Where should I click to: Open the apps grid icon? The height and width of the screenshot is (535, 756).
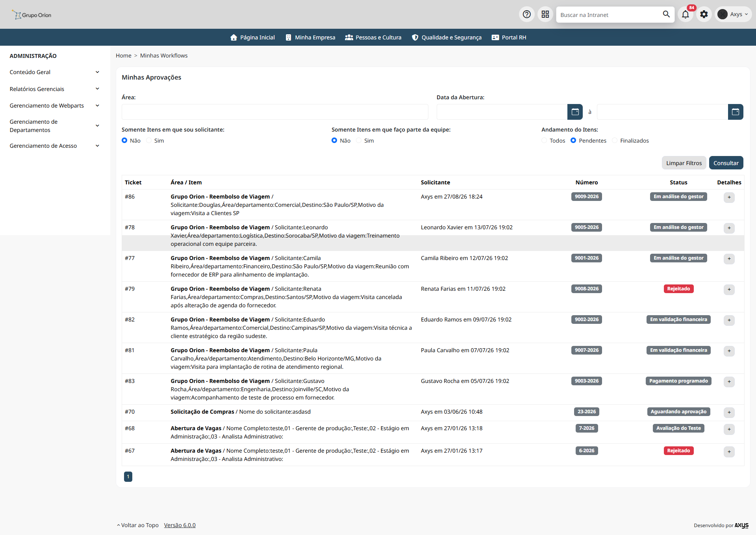[545, 15]
